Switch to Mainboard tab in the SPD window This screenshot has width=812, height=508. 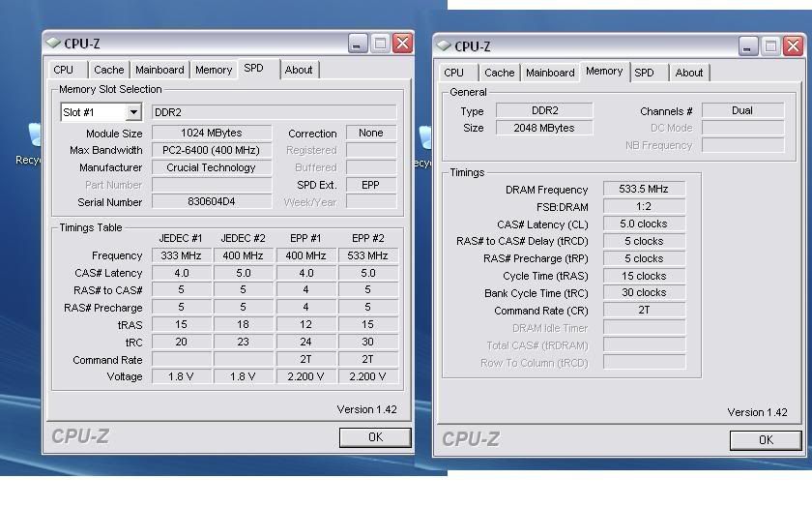pyautogui.click(x=159, y=70)
